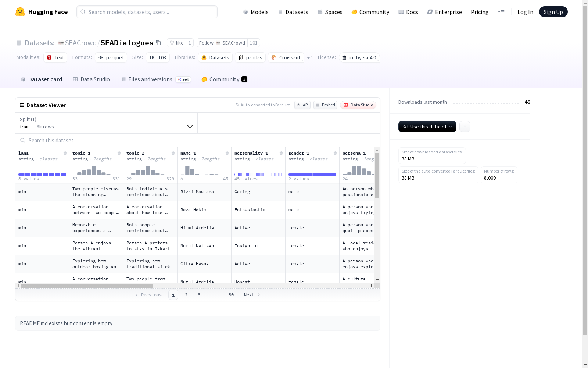
Task: Switch to the Dataset card tab
Action: pyautogui.click(x=41, y=79)
